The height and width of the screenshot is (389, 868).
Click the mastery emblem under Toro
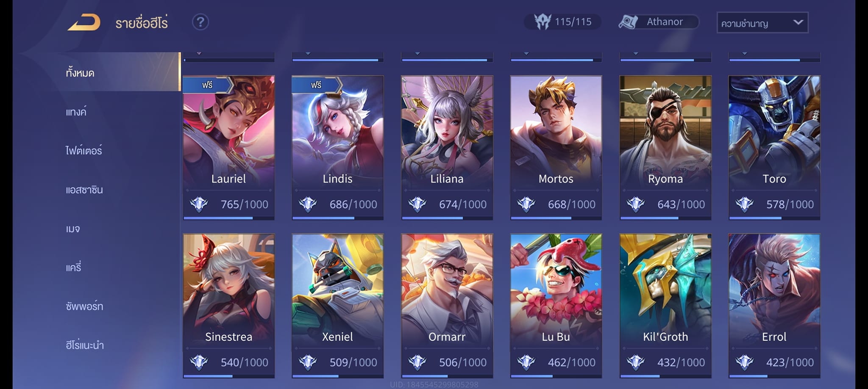tap(744, 204)
